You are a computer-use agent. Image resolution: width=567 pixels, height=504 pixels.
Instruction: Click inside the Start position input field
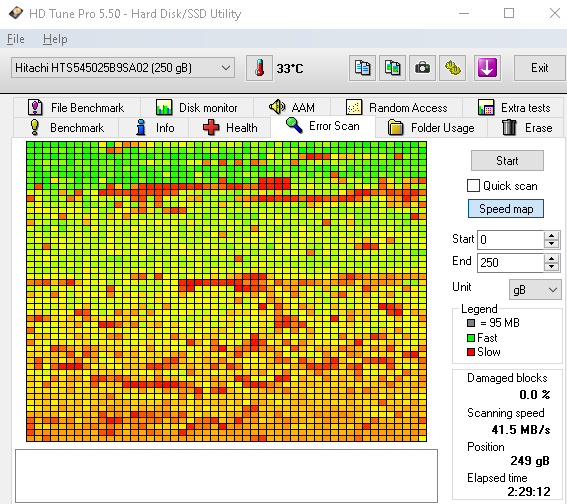tap(511, 240)
